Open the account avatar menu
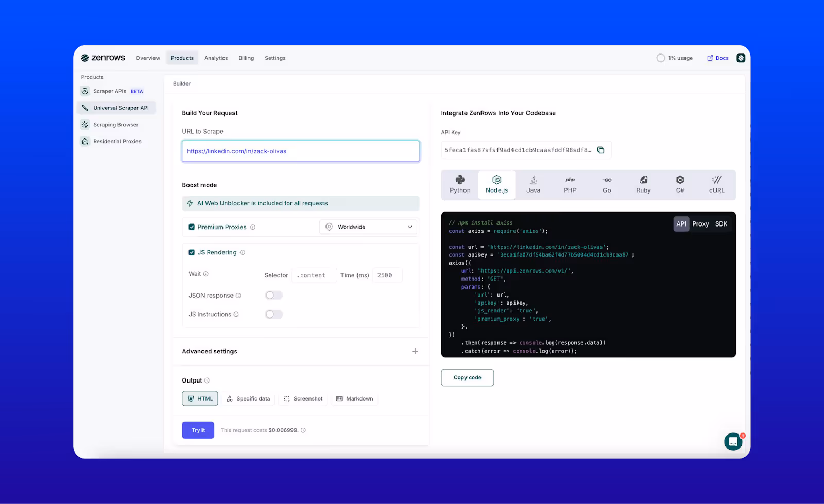 (x=741, y=58)
